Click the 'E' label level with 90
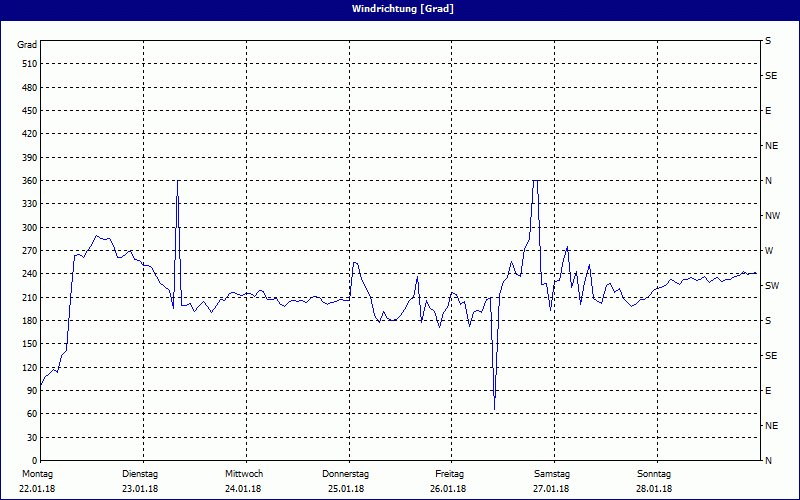 coord(768,391)
